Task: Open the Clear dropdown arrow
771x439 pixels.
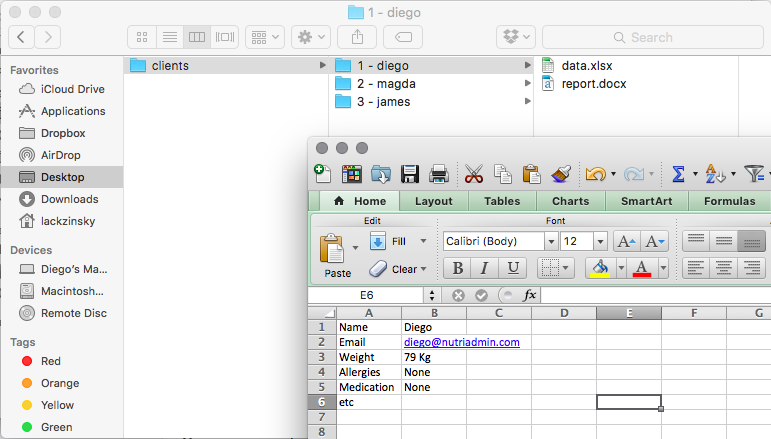Action: tap(423, 269)
